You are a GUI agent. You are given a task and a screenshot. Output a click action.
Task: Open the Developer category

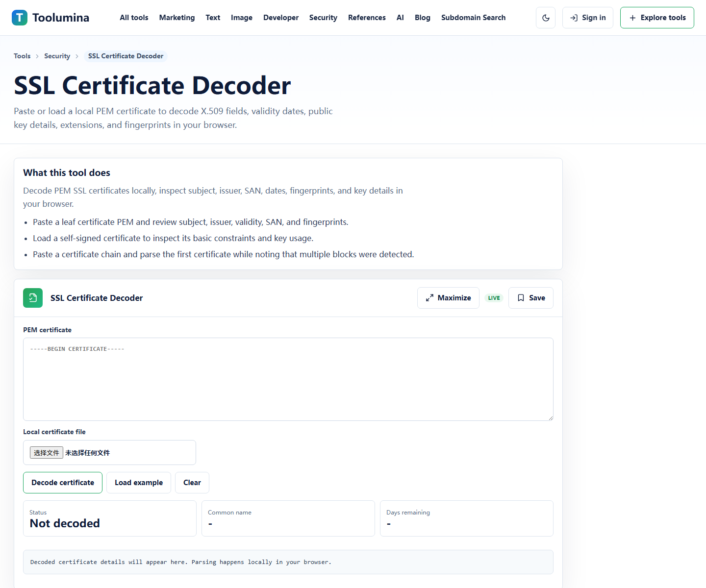tap(281, 18)
